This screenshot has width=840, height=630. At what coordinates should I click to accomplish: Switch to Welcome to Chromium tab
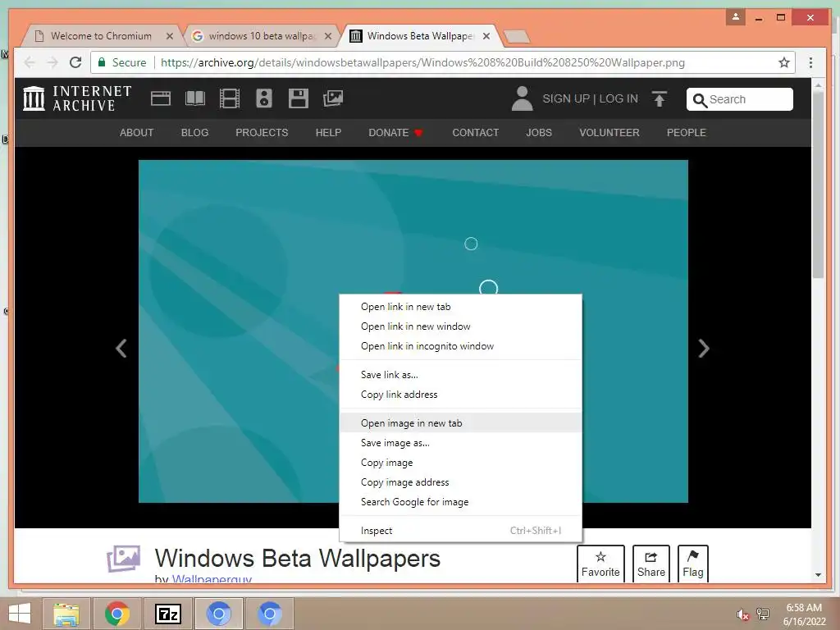[x=101, y=36]
